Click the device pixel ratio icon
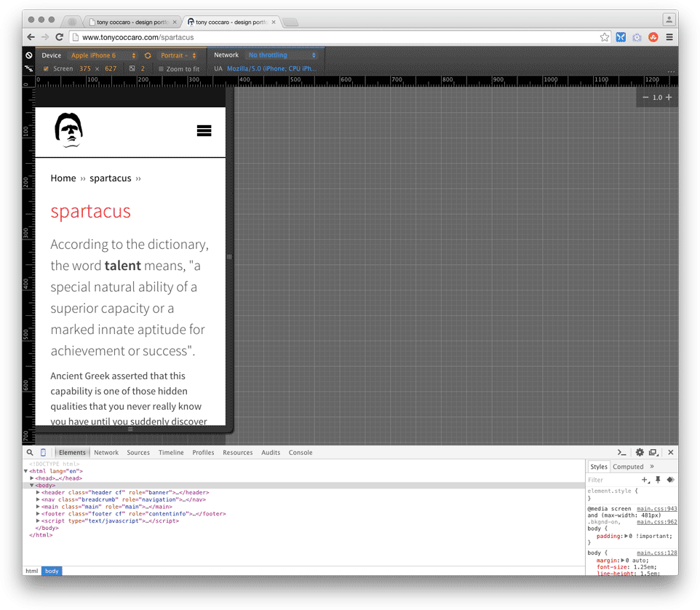Screen dimensions: 700x610 pos(132,68)
